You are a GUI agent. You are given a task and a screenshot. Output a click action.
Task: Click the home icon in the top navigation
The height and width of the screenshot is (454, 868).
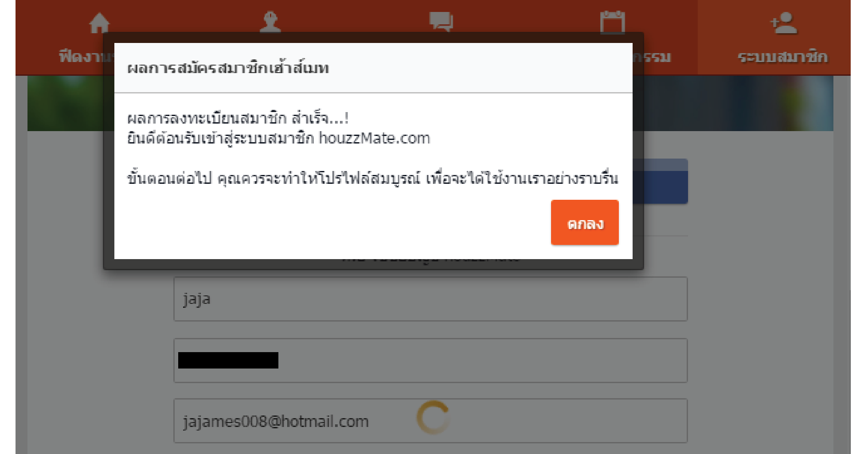coord(99,23)
